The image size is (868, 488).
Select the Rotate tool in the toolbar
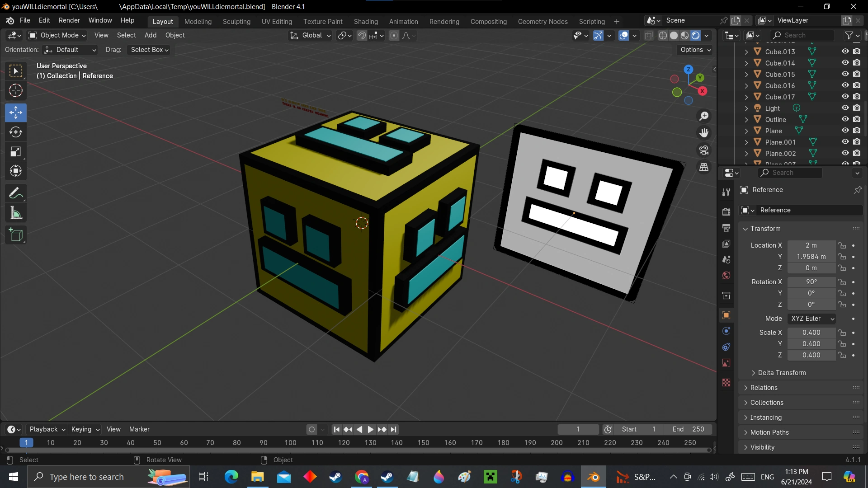(16, 132)
